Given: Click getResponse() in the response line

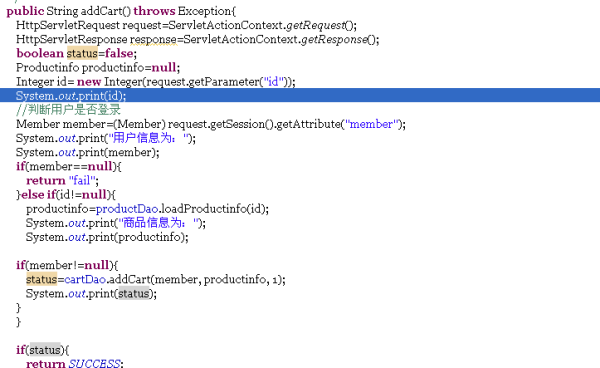Looking at the screenshot, I should [340, 39].
